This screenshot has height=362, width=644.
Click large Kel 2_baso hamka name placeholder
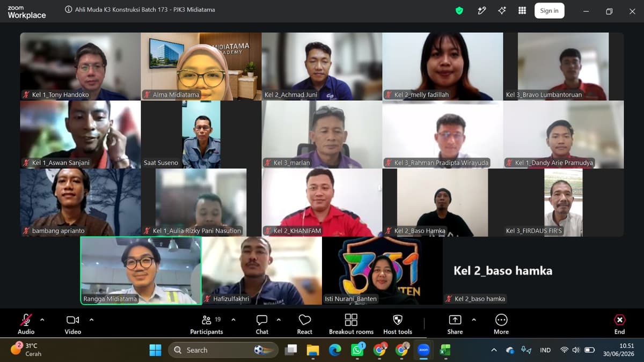(x=503, y=270)
